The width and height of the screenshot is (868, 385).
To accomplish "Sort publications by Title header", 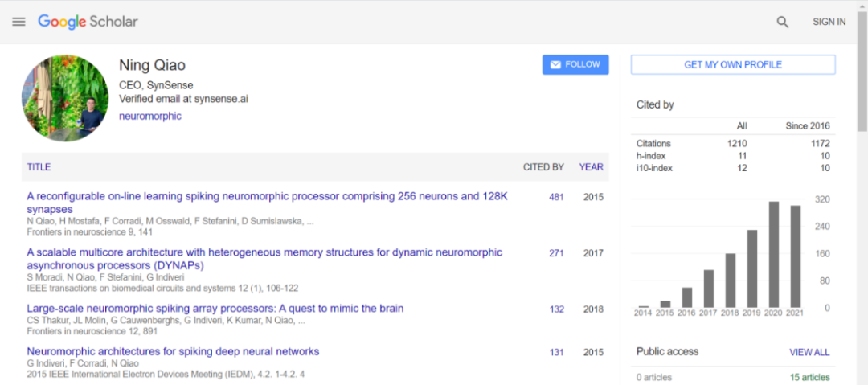I will pyautogui.click(x=39, y=167).
